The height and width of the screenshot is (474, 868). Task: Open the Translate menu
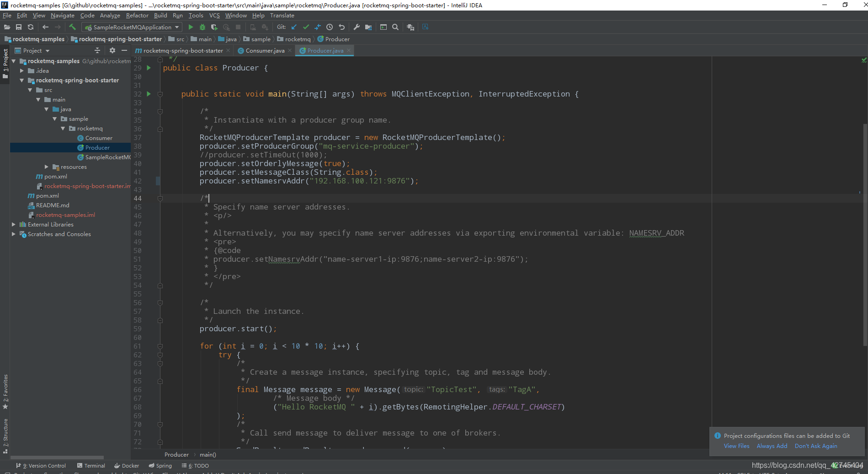(x=282, y=15)
